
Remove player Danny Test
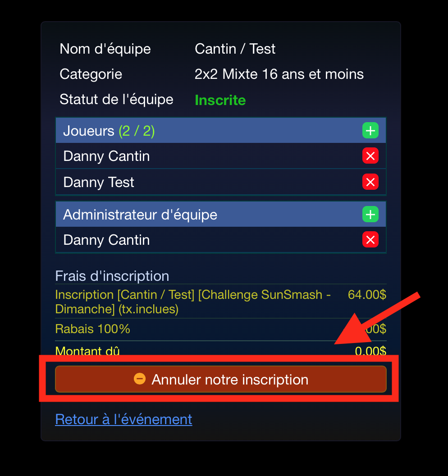tap(370, 182)
